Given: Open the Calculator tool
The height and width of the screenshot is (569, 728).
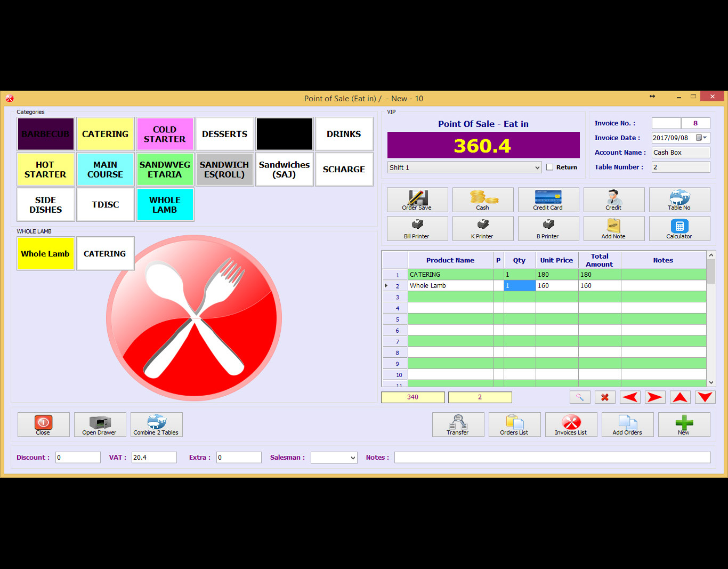Looking at the screenshot, I should point(679,228).
